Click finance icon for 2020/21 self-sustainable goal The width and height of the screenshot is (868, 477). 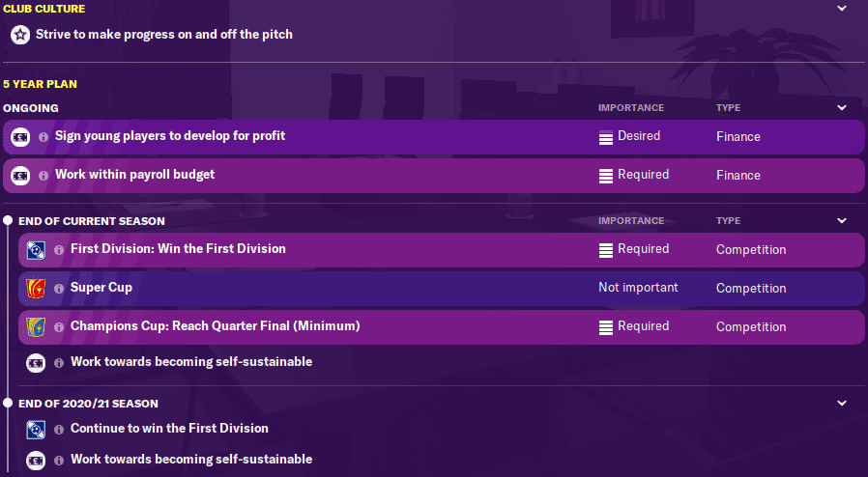[x=36, y=460]
